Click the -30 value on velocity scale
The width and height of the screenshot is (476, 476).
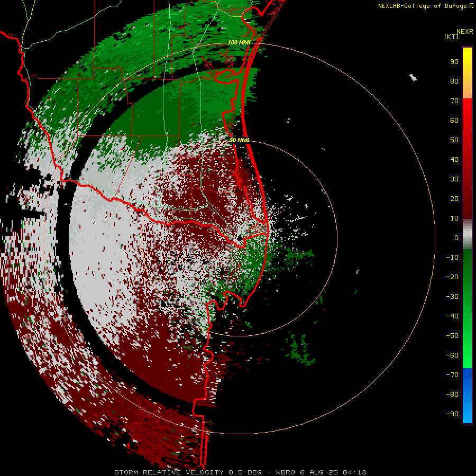[452, 297]
